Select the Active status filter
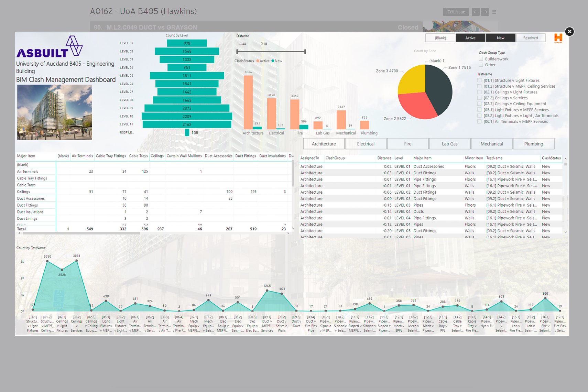Image resolution: width=588 pixels, height=392 pixels. pos(470,38)
